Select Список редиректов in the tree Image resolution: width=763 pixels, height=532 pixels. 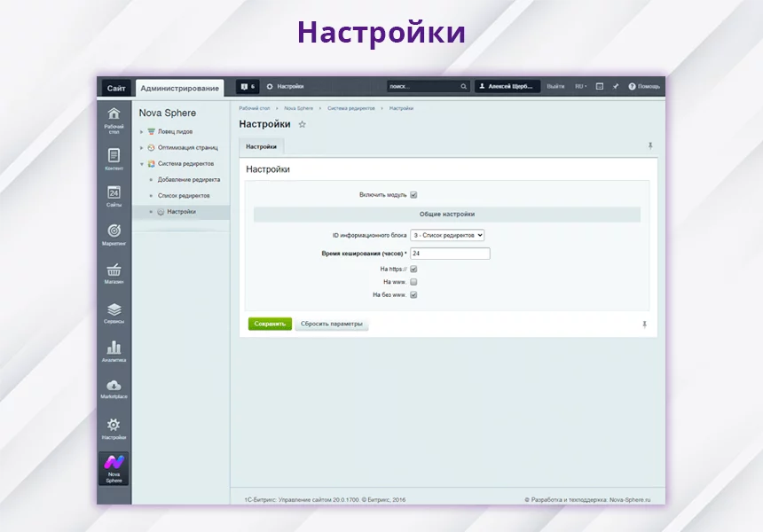click(184, 195)
